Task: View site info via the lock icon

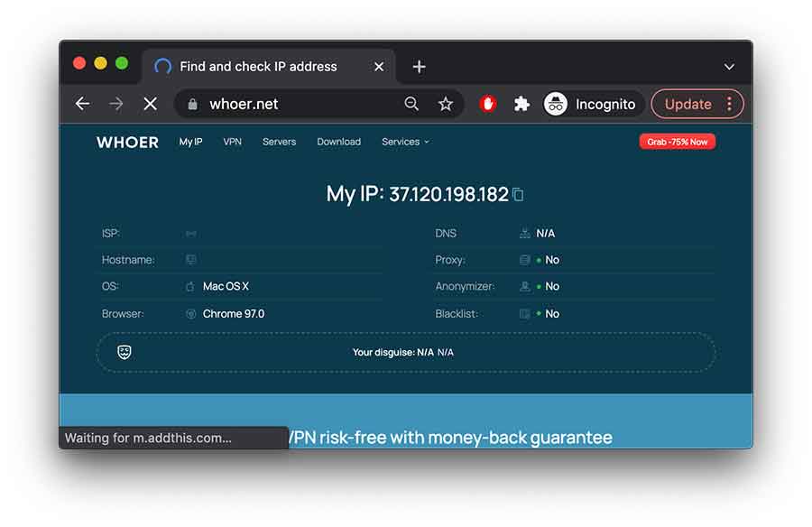Action: (x=192, y=104)
